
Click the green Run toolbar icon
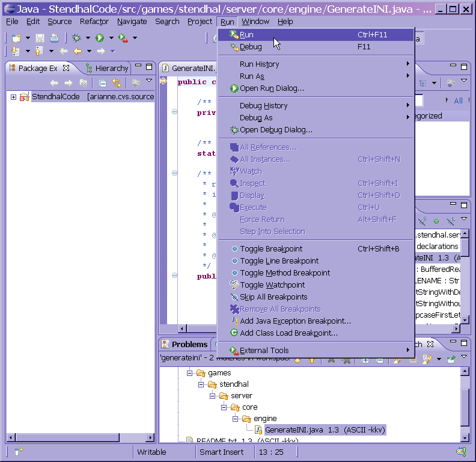click(100, 38)
